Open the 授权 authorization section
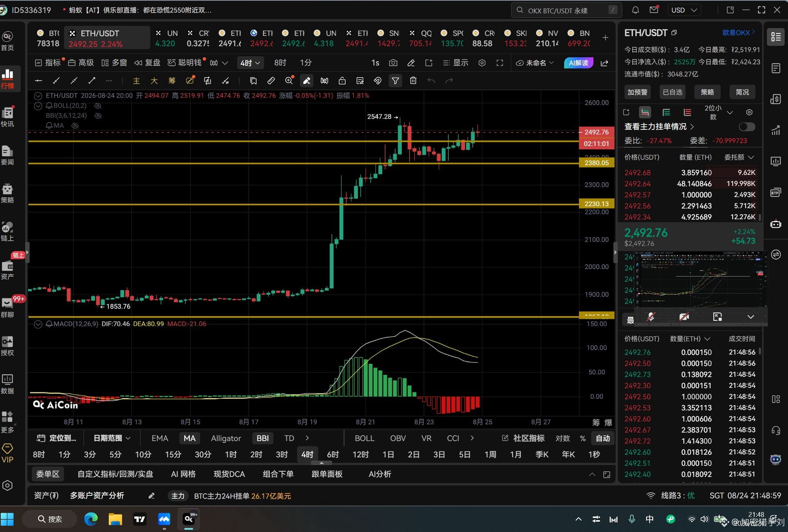The height and width of the screenshot is (532, 788). [x=7, y=346]
